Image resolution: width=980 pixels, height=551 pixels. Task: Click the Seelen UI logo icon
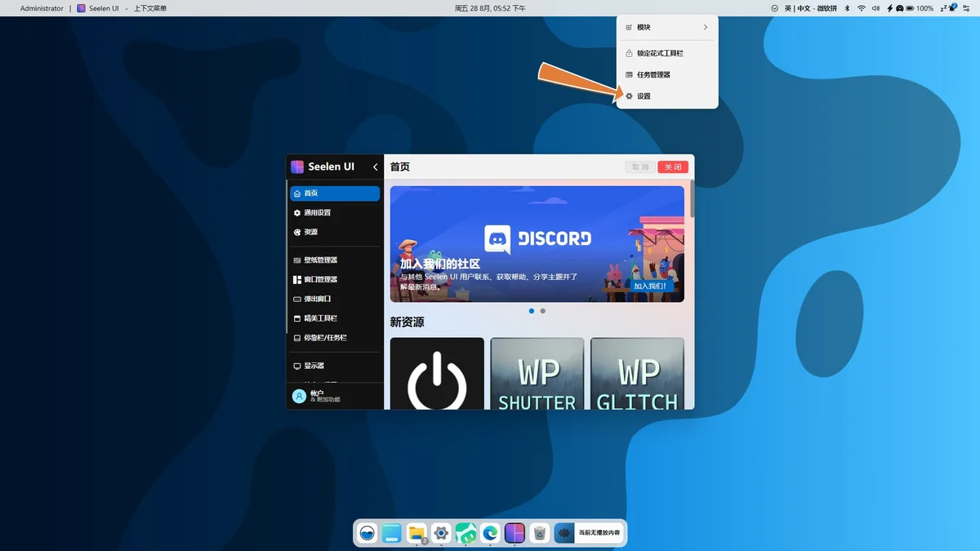click(297, 167)
